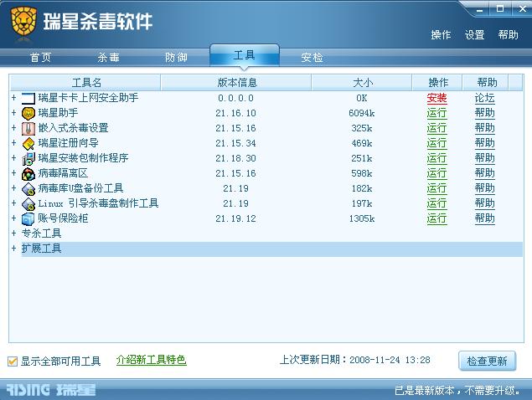Click 运行 for 病毒隔离区
The height and width of the screenshot is (400, 532).
[436, 173]
